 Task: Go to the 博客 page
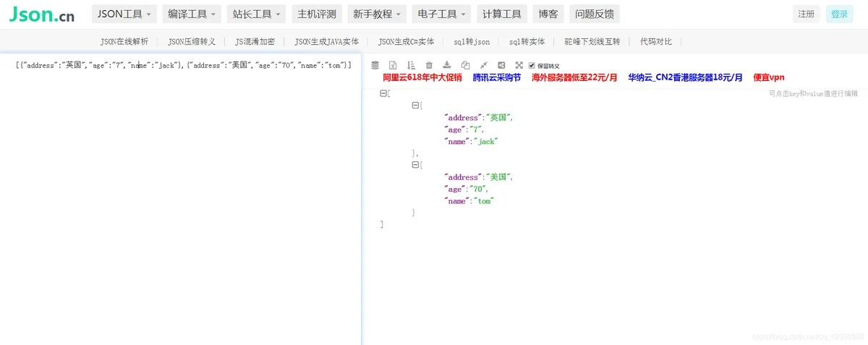tap(548, 14)
